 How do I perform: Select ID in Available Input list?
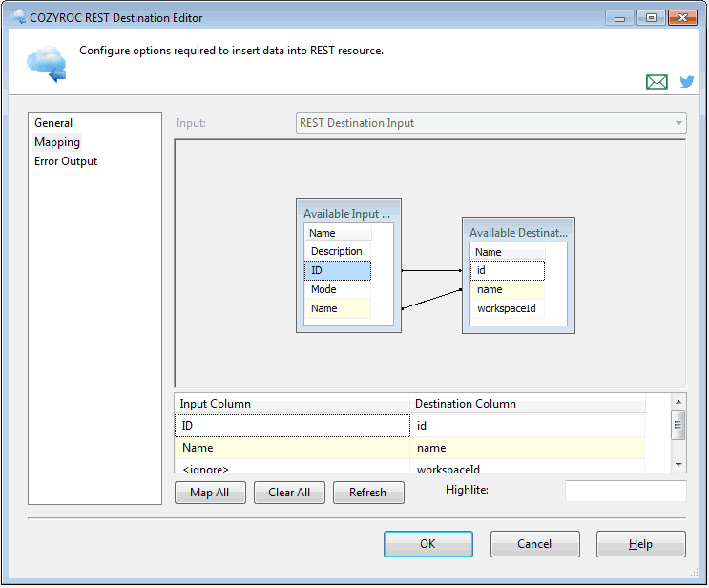click(337, 270)
